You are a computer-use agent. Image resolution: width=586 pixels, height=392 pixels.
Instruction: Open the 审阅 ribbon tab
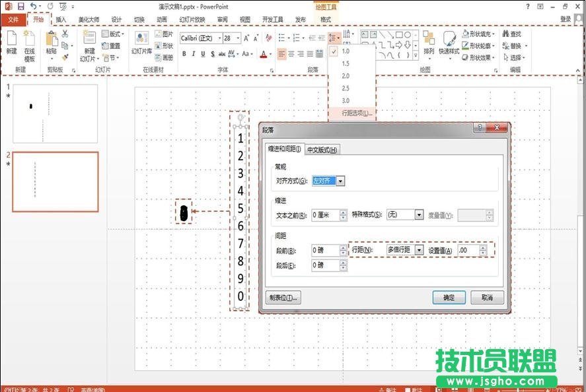coord(223,20)
